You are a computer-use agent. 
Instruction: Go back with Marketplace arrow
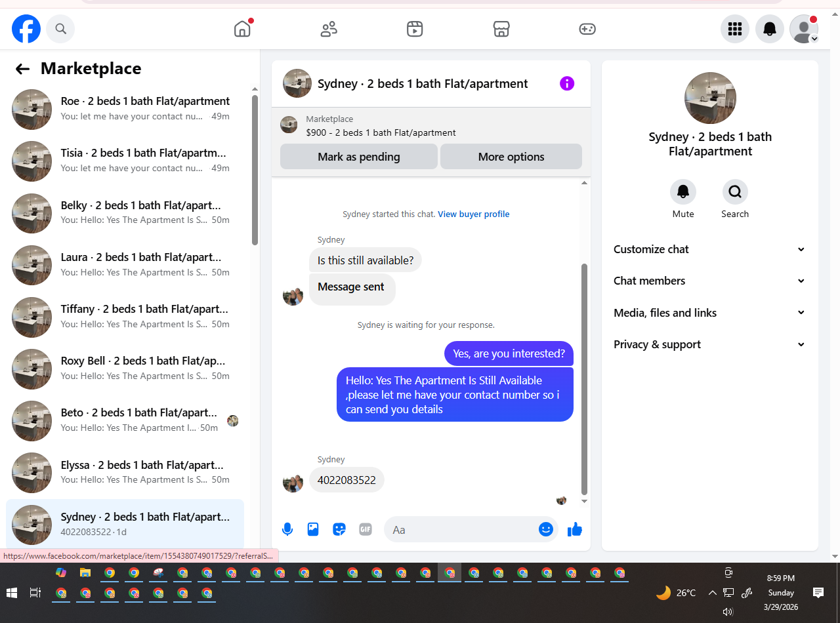tap(23, 69)
